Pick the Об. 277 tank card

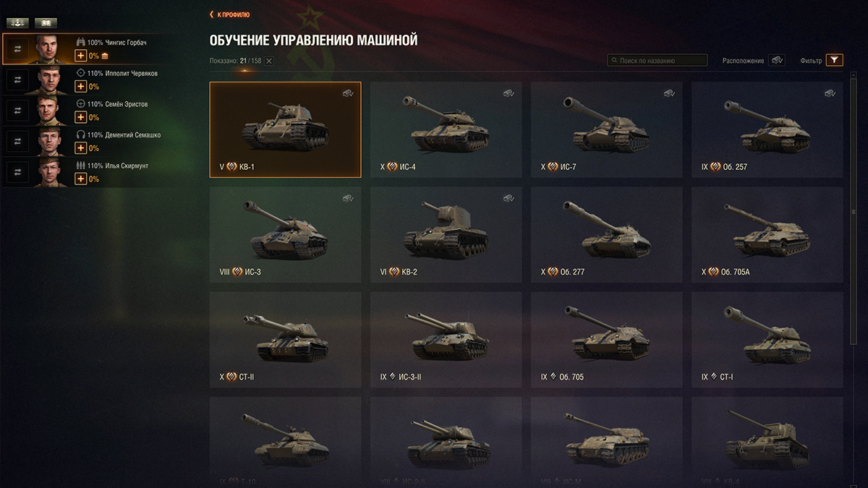pos(606,235)
